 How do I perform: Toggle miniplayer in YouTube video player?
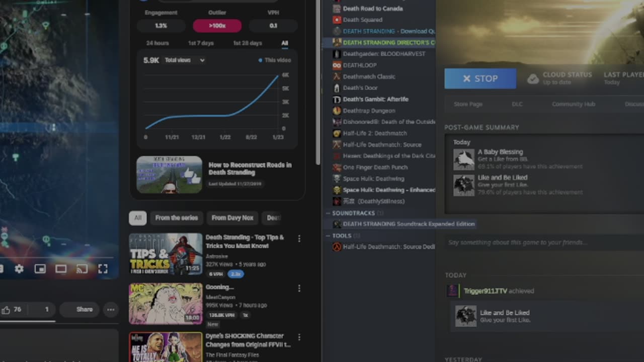[x=40, y=269]
